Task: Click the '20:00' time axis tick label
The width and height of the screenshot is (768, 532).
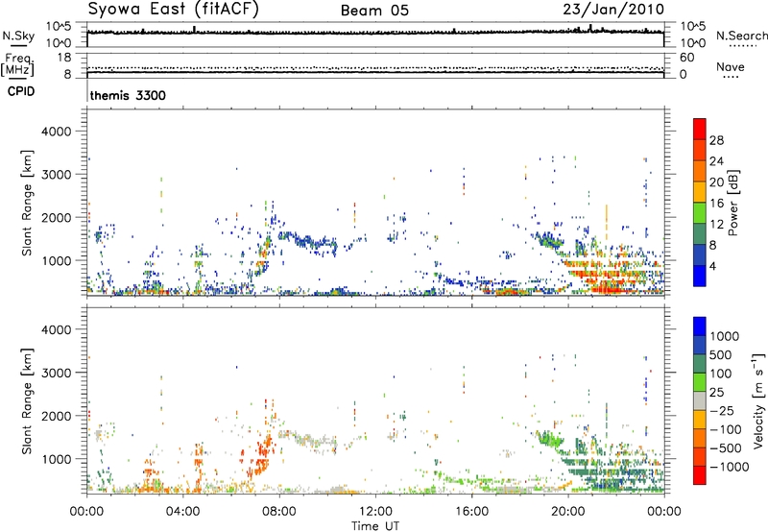Action: coord(567,512)
